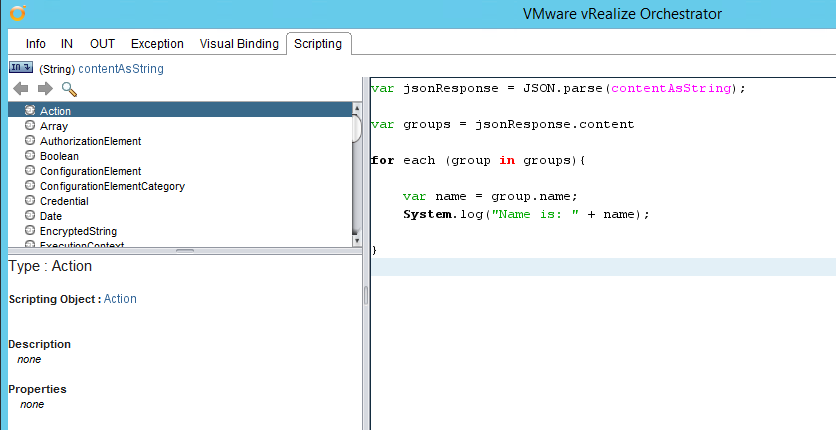
Task: Click the AuthorizationElement type icon
Action: coord(30,140)
